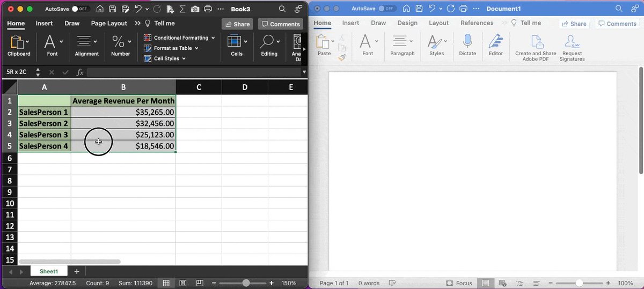Click Share button in Word
The width and height of the screenshot is (644, 289).
pyautogui.click(x=574, y=24)
